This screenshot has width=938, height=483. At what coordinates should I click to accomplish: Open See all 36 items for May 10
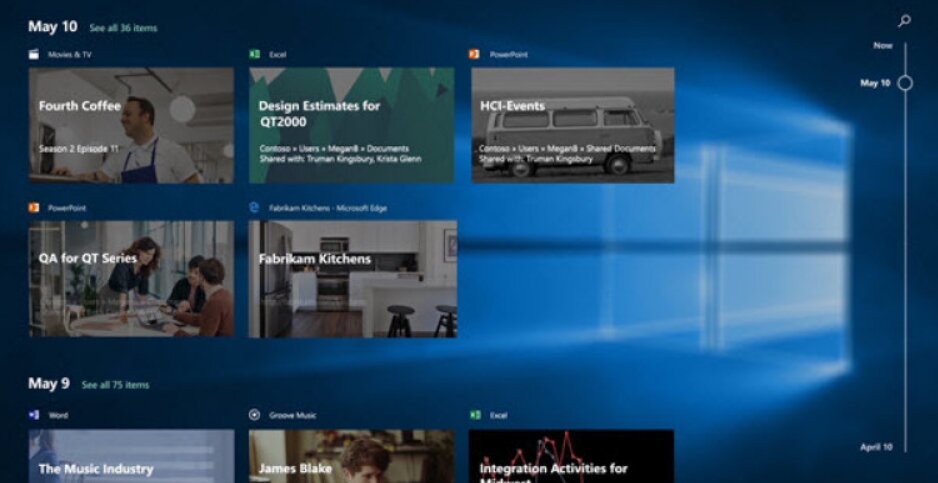[123, 28]
